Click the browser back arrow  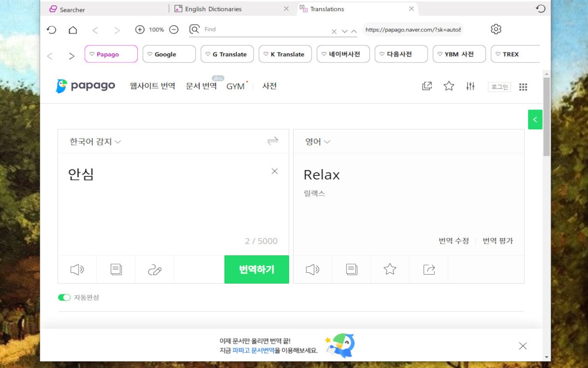[x=95, y=30]
